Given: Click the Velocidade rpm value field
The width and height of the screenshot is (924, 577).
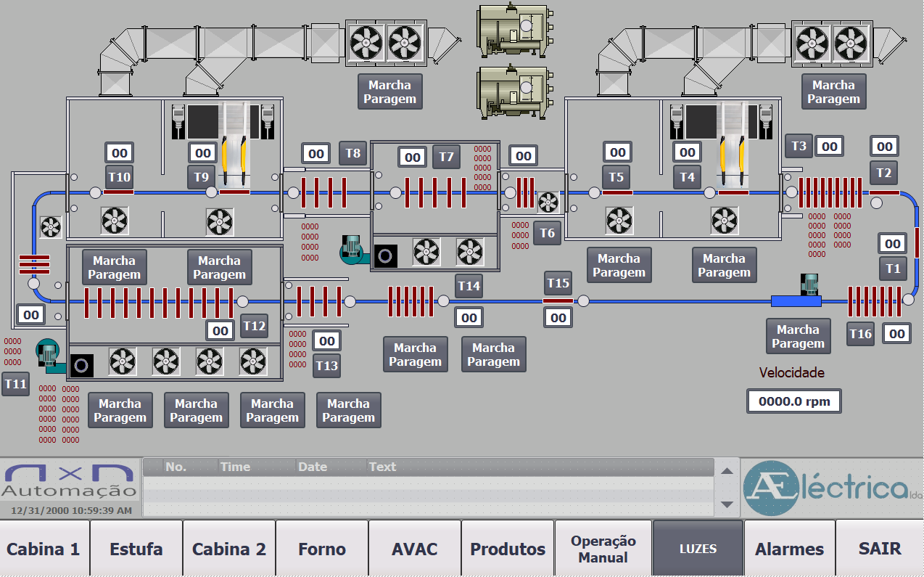Looking at the screenshot, I should click(794, 401).
